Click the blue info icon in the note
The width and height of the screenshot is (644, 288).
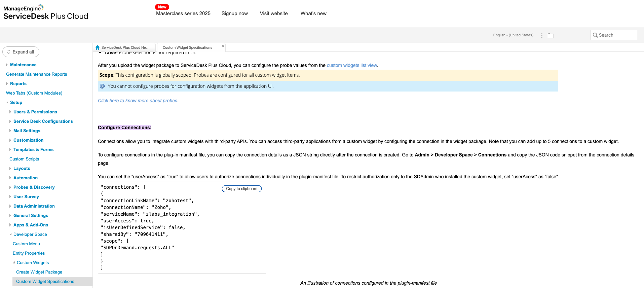click(x=102, y=86)
